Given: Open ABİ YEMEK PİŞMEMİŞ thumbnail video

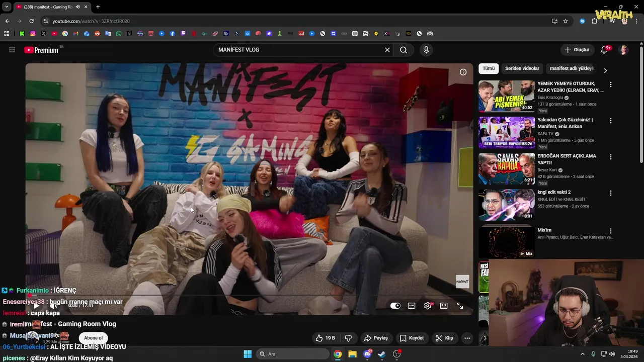Looking at the screenshot, I should click(x=507, y=96).
